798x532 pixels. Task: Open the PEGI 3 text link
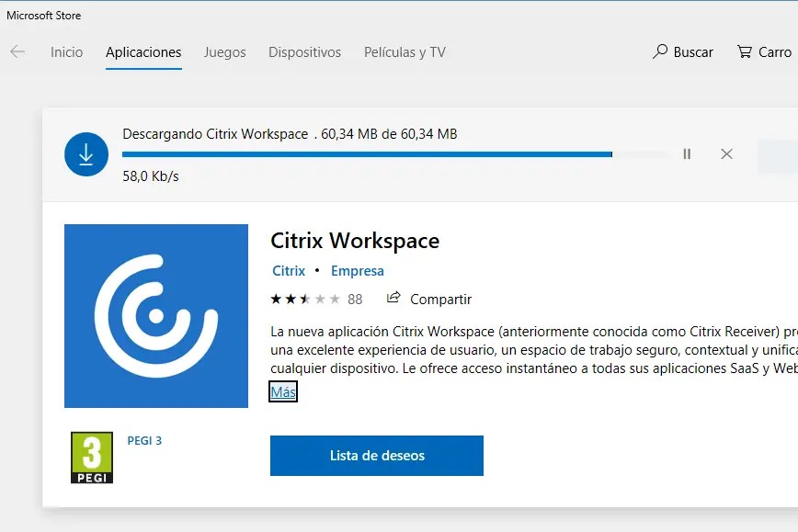click(x=144, y=440)
